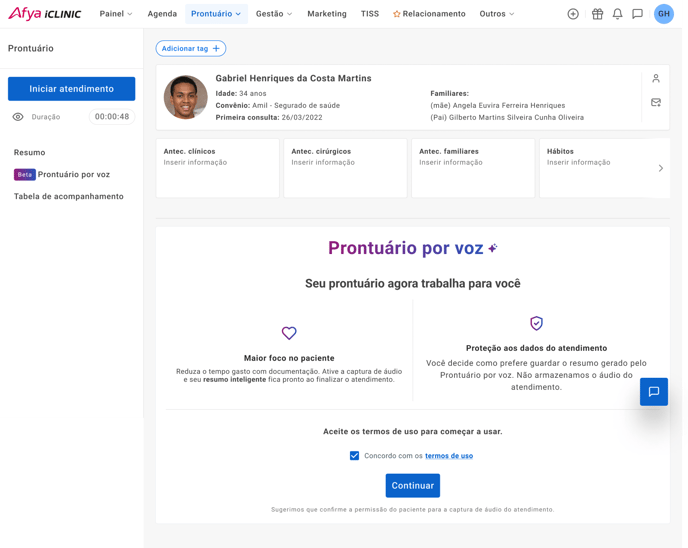Expand the Gestão dropdown menu
The image size is (688, 548).
274,14
